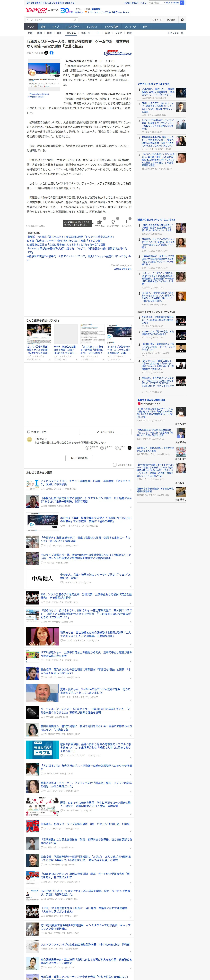
Task: Click the コメントを書く button
Action: click(105, 432)
